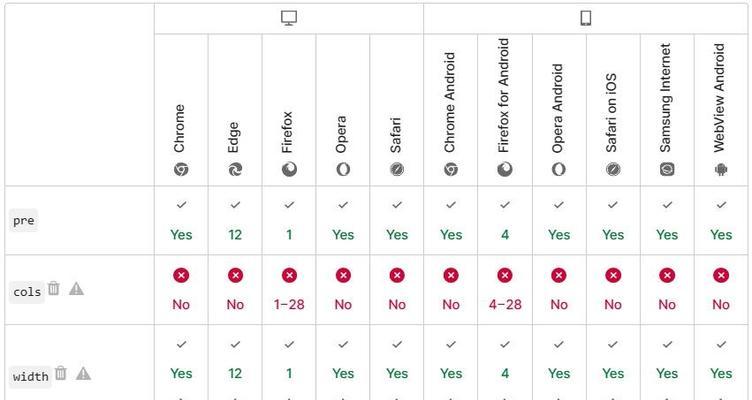The width and height of the screenshot is (752, 400).
Task: Click the desktop Firefox logo icon
Action: (289, 169)
